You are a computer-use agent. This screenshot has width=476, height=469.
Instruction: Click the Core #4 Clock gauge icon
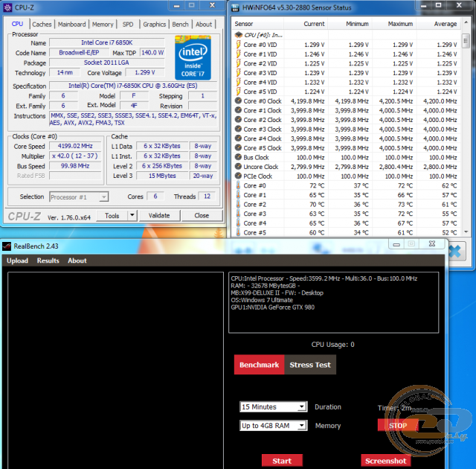click(238, 138)
